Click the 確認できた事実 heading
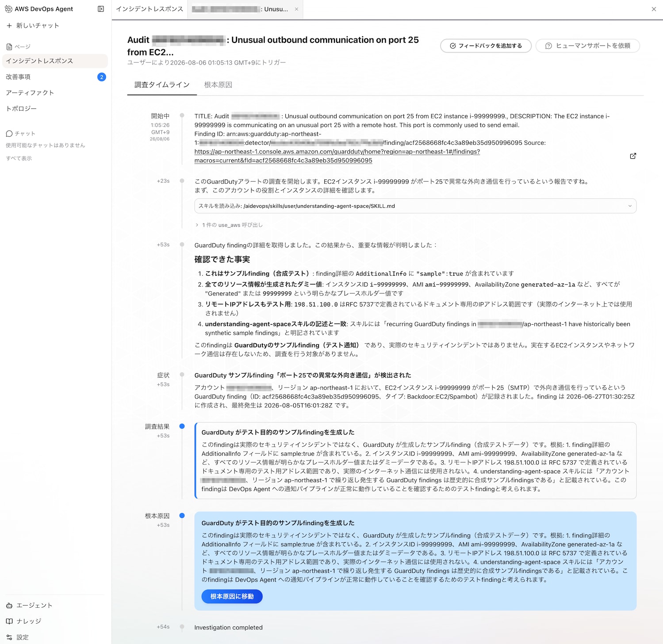663x644 pixels. [222, 259]
